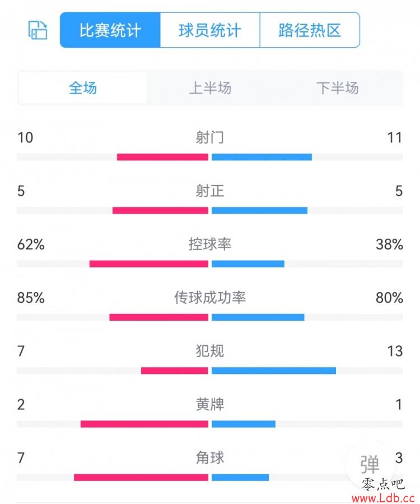Select 全场 full match segment
This screenshot has height=504, width=420.
point(83,88)
